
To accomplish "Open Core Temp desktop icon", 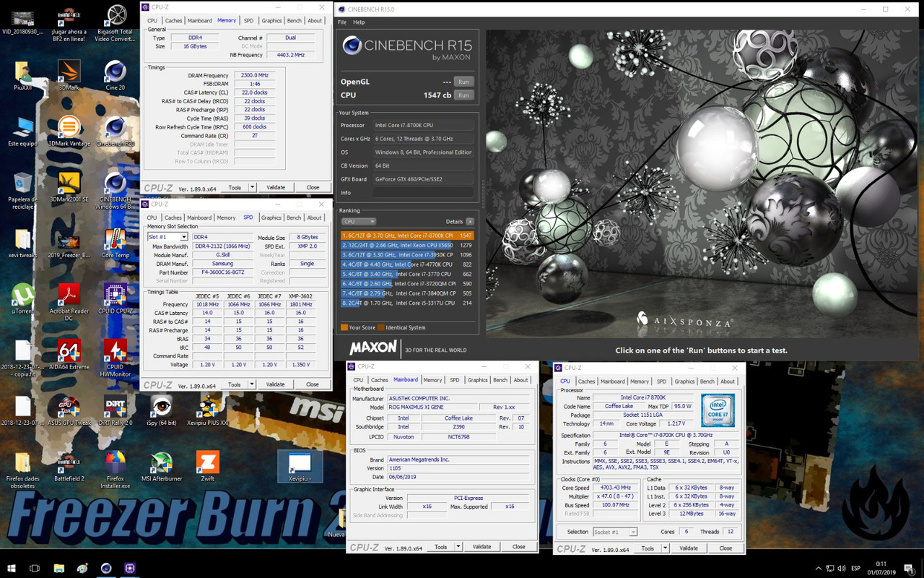I will click(x=115, y=243).
